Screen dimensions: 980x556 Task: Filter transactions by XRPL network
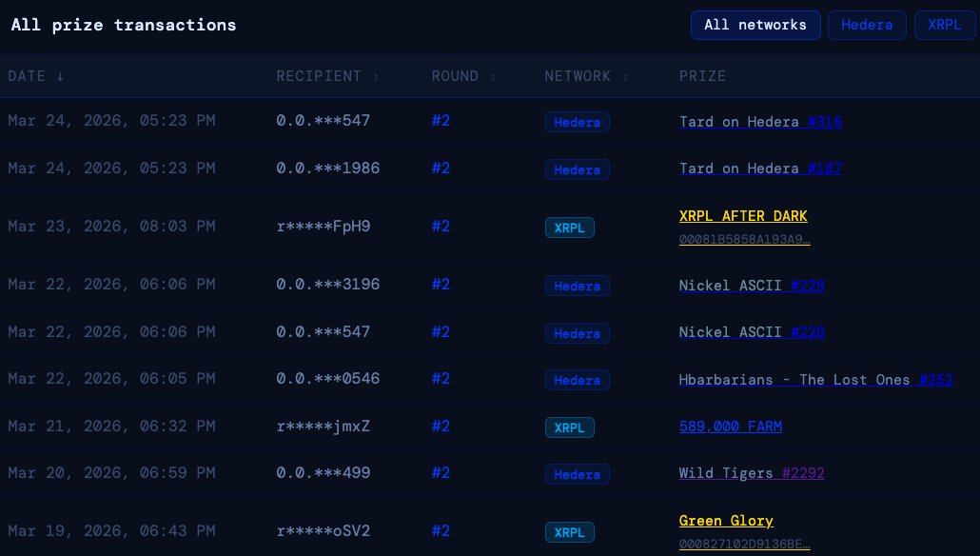pos(945,25)
